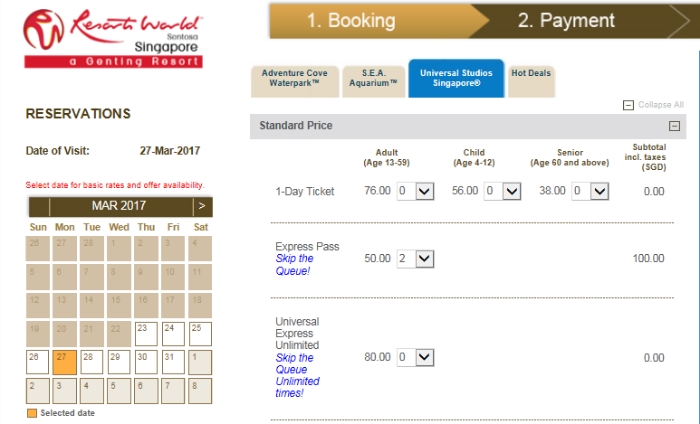The height and width of the screenshot is (424, 700).
Task: Select March 28 on the calendar
Action: (x=92, y=362)
